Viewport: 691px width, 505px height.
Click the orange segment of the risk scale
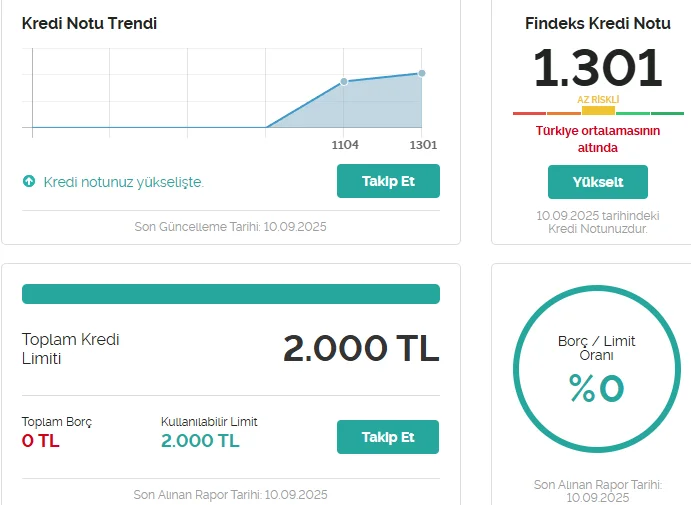pyautogui.click(x=563, y=114)
